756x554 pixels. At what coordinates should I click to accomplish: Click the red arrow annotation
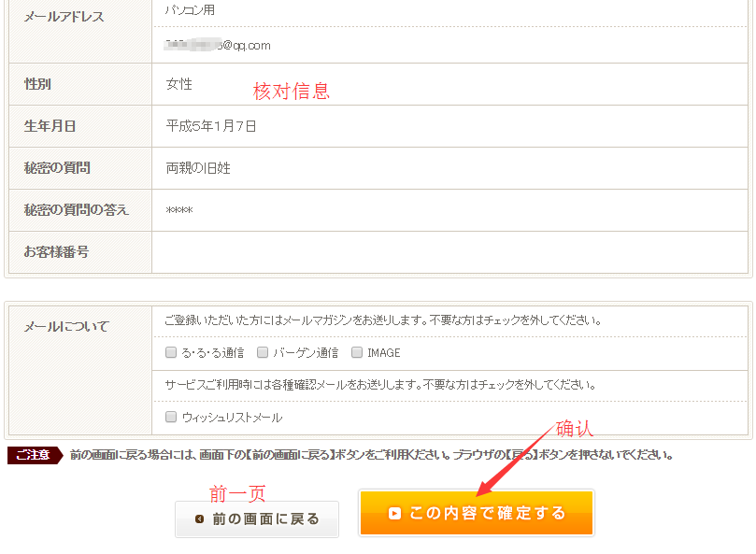(517, 459)
